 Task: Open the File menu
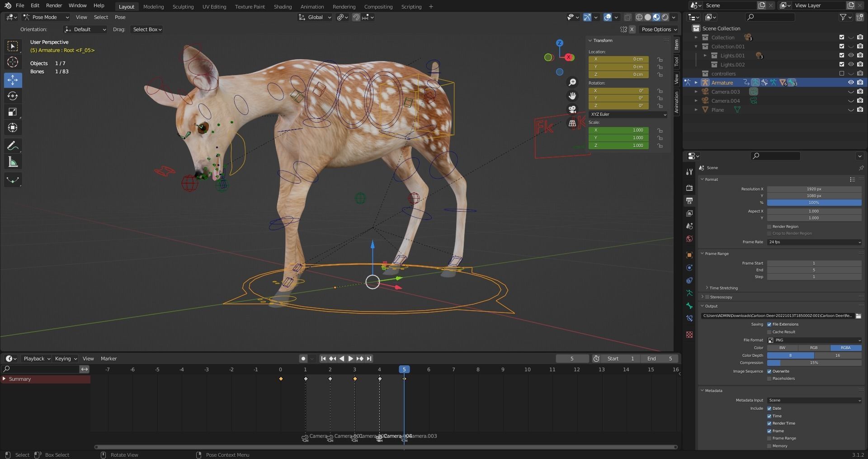20,5
